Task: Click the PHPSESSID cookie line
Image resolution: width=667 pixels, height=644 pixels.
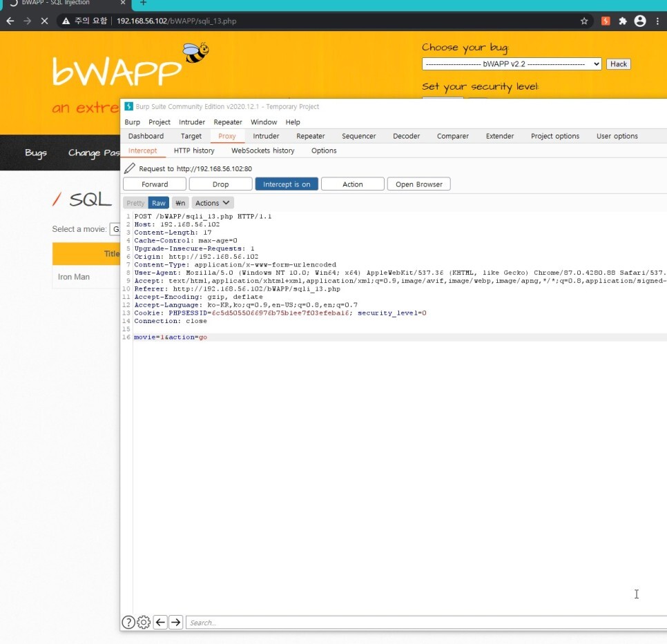Action: point(280,313)
